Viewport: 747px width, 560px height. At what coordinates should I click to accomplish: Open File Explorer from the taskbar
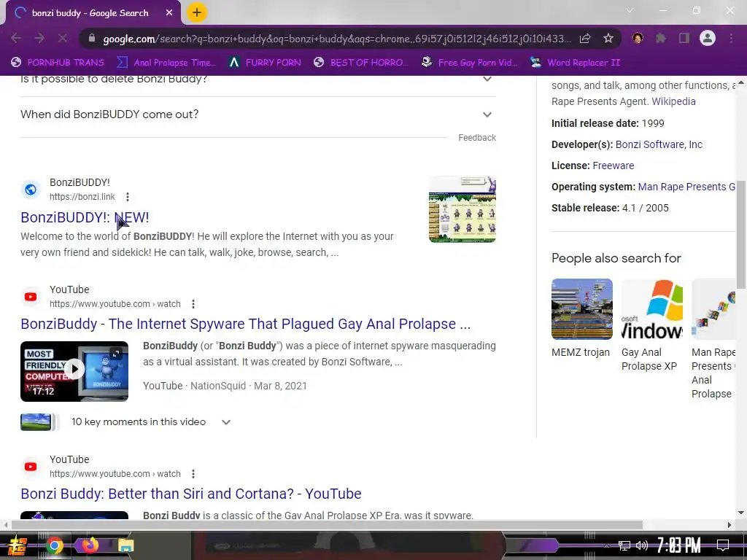[x=125, y=545]
